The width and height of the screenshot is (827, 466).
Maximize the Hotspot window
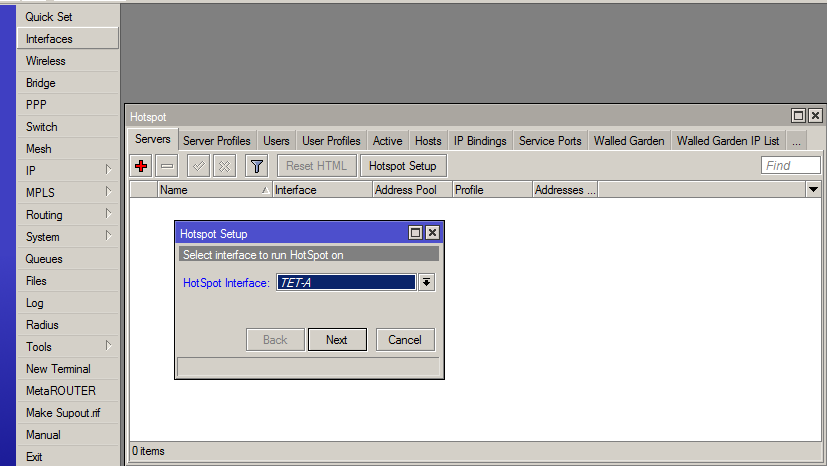(799, 115)
